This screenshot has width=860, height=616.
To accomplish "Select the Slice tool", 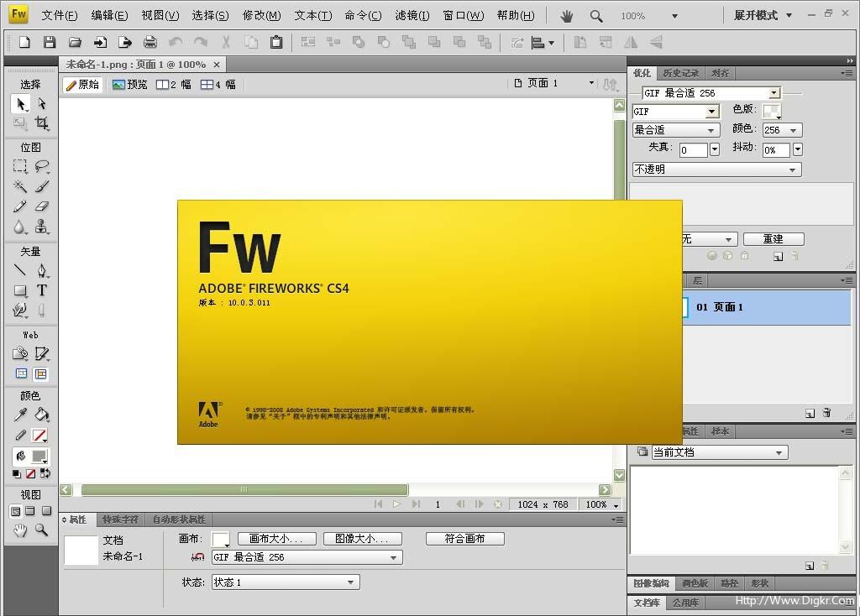I will tap(42, 353).
